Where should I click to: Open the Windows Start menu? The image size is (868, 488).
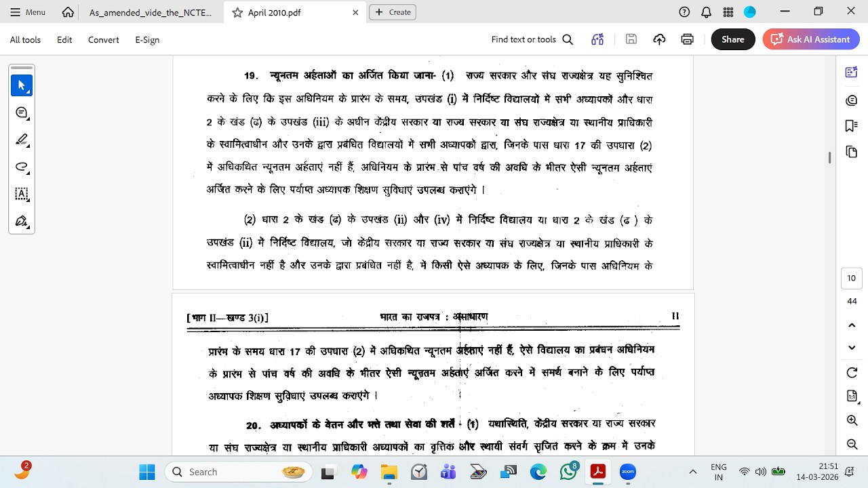(x=146, y=472)
